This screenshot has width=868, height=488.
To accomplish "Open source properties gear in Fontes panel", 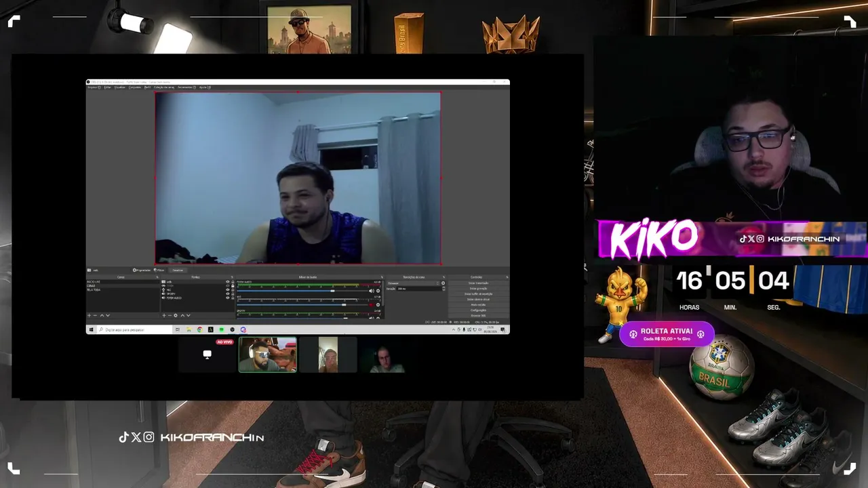I will 176,315.
